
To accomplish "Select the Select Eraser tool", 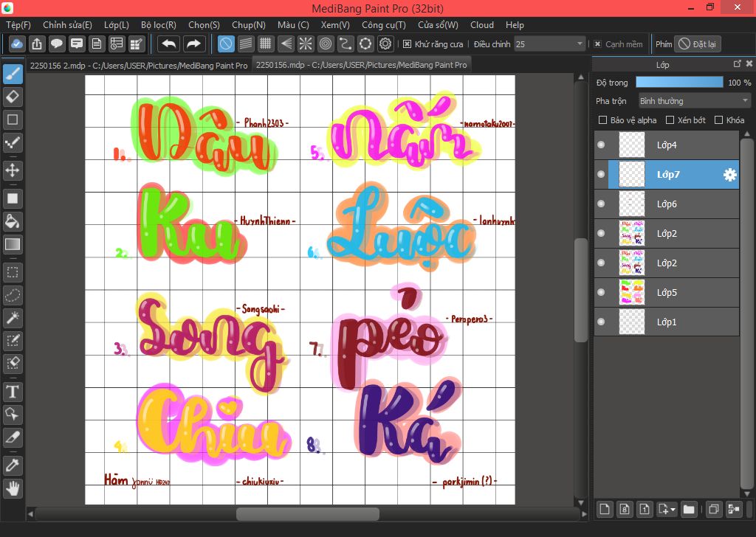I will [13, 363].
